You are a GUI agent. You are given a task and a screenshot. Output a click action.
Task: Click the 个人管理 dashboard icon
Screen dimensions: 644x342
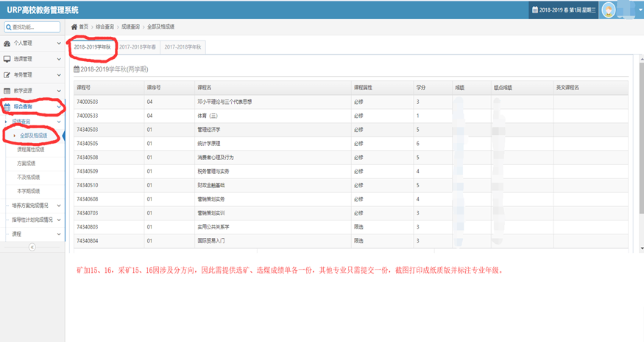pos(7,43)
